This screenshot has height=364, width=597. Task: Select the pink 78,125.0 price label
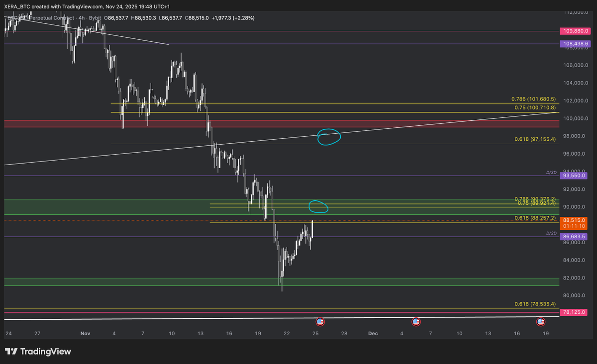[x=575, y=312]
